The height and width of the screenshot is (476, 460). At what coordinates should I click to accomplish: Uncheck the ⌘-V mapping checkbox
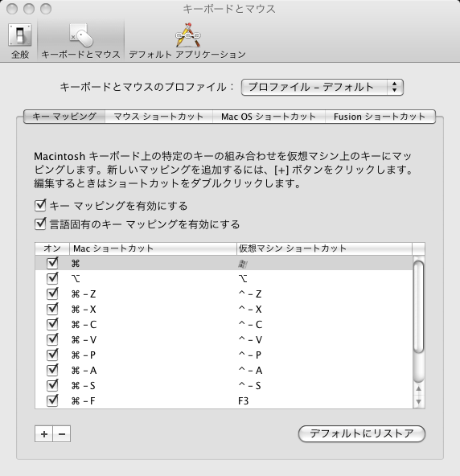52,339
